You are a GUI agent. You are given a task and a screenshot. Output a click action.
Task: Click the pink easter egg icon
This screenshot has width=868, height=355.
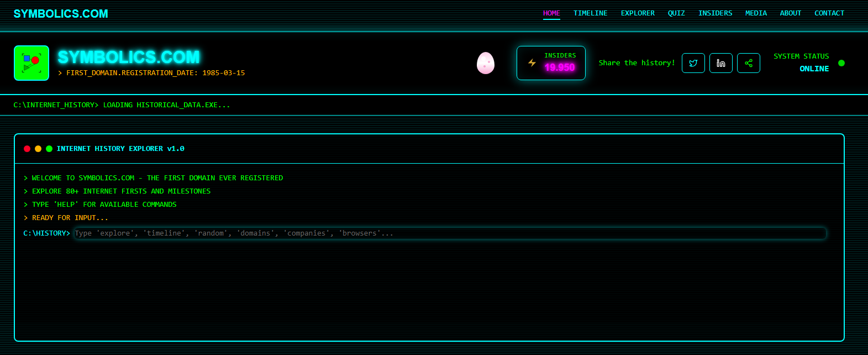[486, 63]
